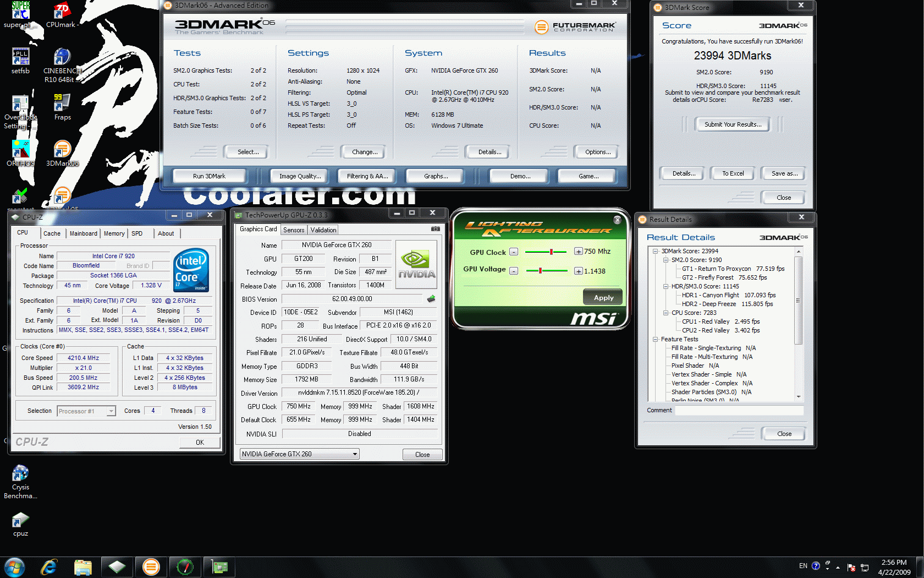924x578 pixels.
Task: Switch to the CPU-Z SPD tab
Action: [x=137, y=233]
